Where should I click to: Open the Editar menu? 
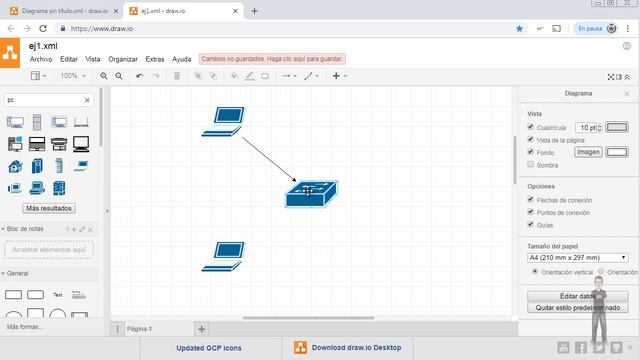tap(69, 59)
